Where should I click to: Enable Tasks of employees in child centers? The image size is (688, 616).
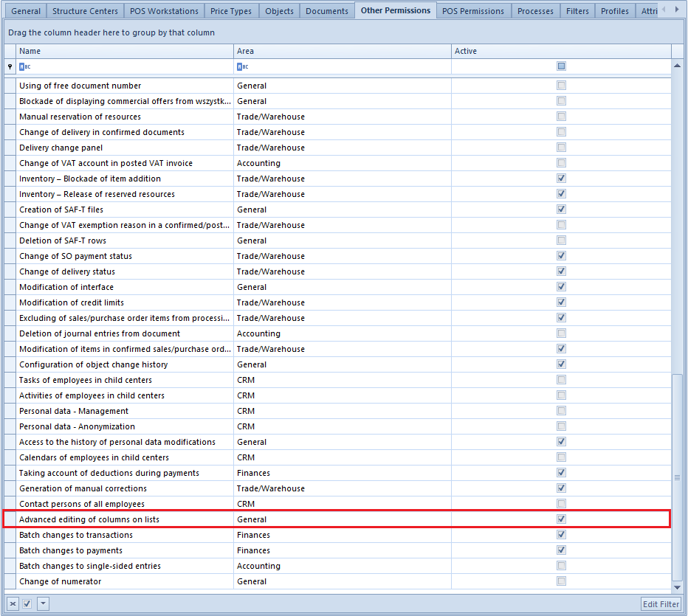pos(561,380)
